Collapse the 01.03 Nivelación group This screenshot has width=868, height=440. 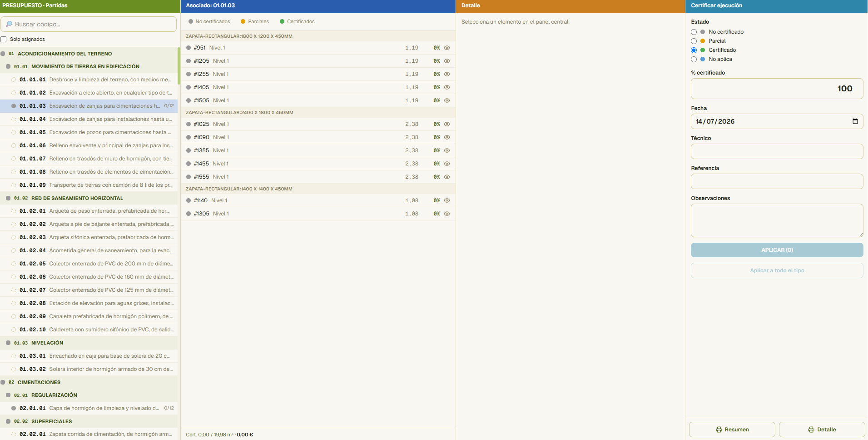(x=89, y=343)
